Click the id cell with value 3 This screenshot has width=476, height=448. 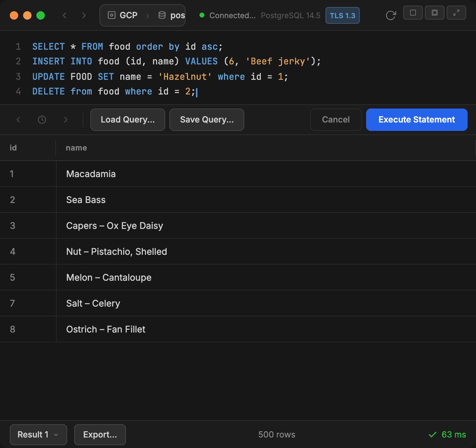pyautogui.click(x=28, y=226)
